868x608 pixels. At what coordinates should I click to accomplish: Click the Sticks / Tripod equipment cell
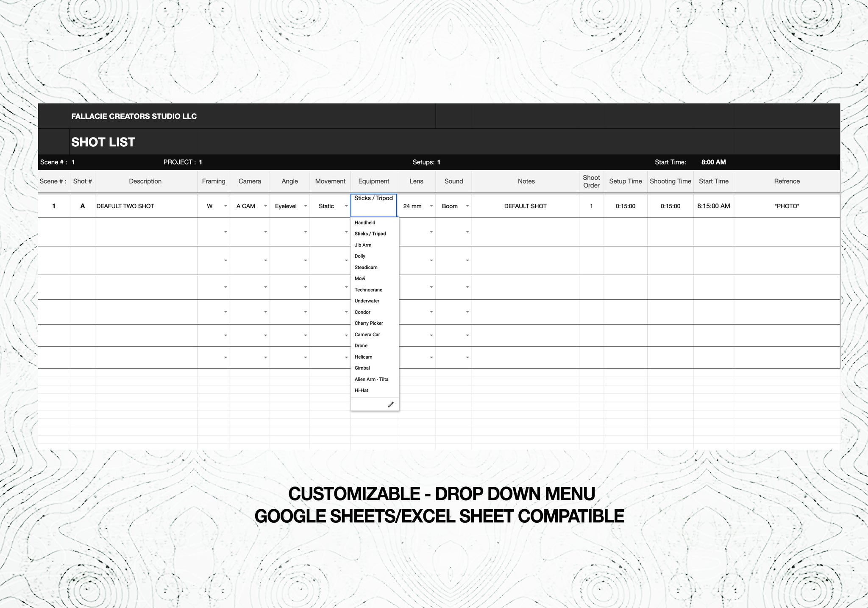[374, 206]
